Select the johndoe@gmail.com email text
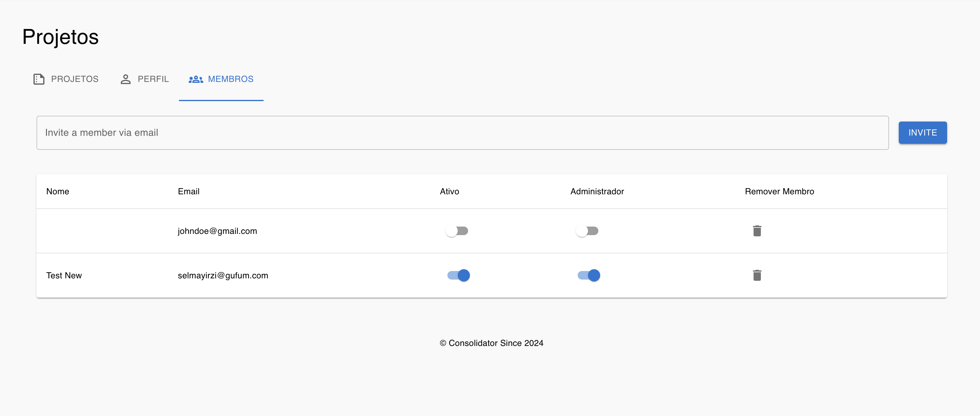Image resolution: width=980 pixels, height=416 pixels. [x=217, y=231]
